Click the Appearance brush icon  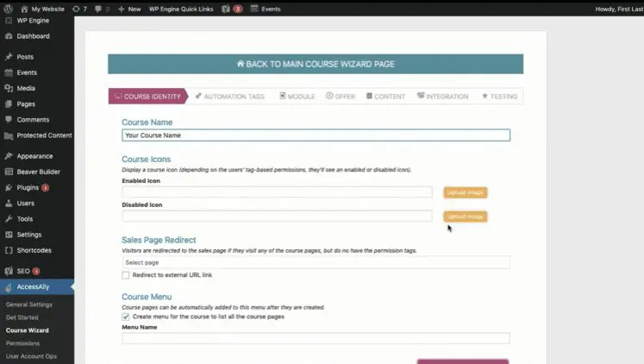click(x=9, y=156)
